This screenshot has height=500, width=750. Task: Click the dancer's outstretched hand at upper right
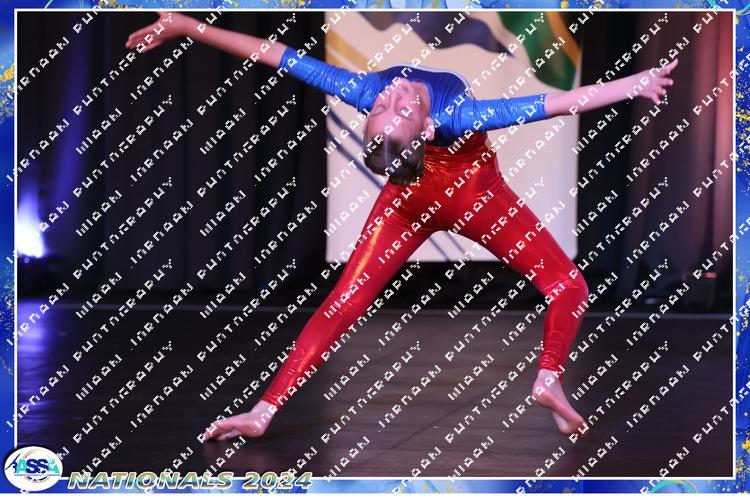tap(655, 82)
